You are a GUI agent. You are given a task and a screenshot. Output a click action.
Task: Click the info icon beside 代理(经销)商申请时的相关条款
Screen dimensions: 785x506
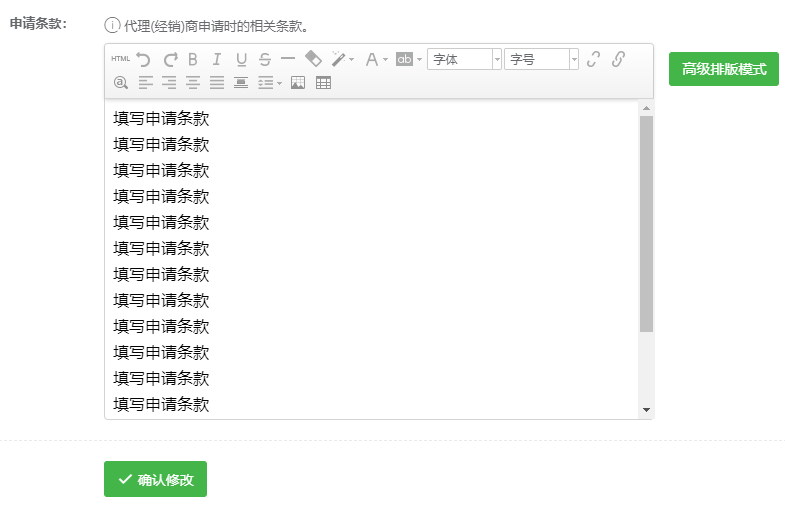point(112,25)
